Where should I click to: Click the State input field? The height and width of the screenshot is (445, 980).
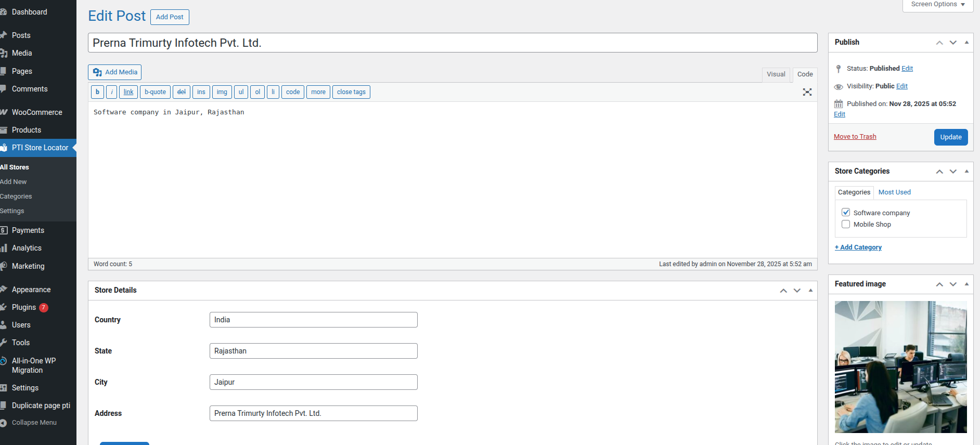point(314,351)
